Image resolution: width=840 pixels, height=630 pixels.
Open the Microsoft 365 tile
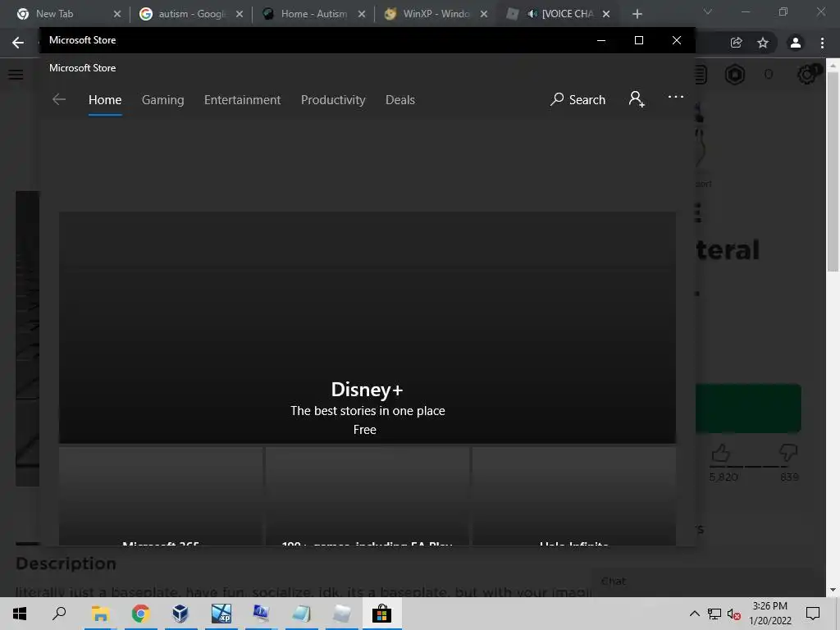[x=161, y=496]
